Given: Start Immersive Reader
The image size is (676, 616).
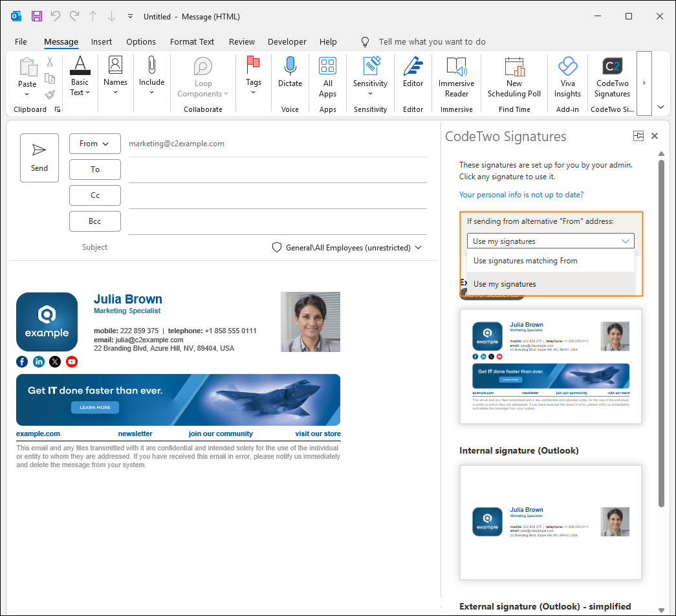Looking at the screenshot, I should (457, 78).
